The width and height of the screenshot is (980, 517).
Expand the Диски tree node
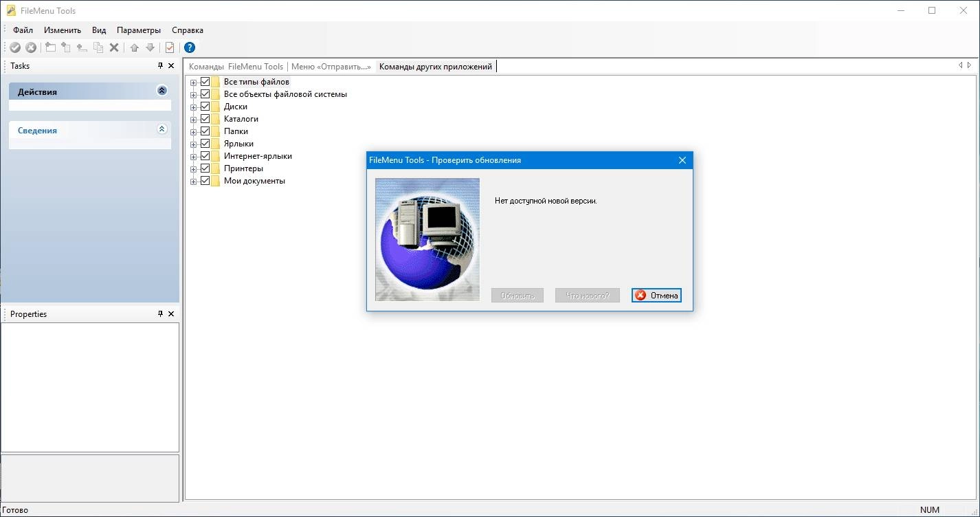194,107
